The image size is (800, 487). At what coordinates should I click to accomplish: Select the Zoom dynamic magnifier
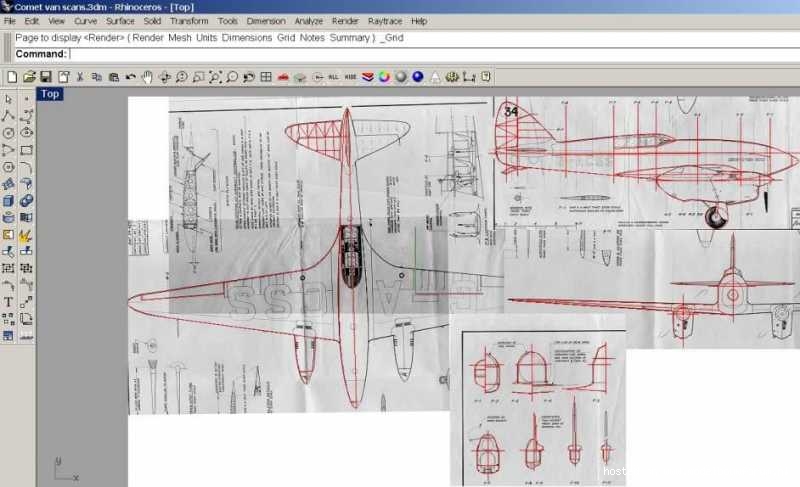[x=181, y=77]
